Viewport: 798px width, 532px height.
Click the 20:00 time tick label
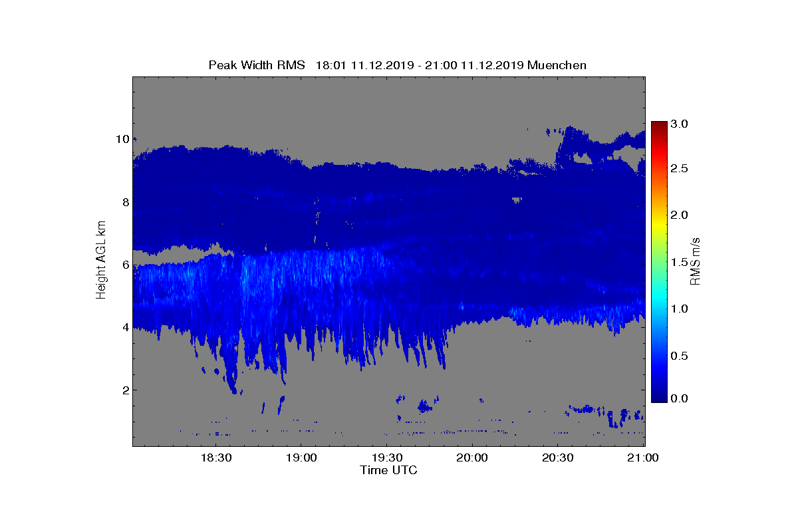pyautogui.click(x=472, y=458)
